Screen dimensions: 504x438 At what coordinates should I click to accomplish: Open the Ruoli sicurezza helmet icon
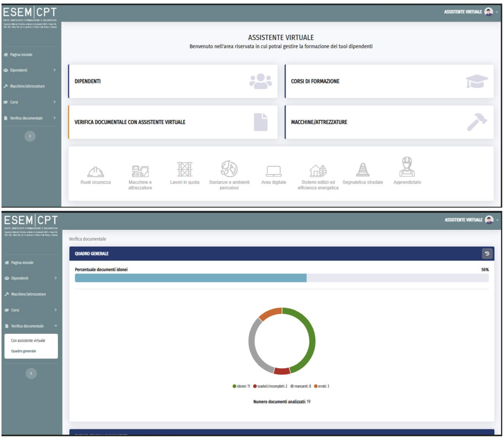click(x=96, y=171)
